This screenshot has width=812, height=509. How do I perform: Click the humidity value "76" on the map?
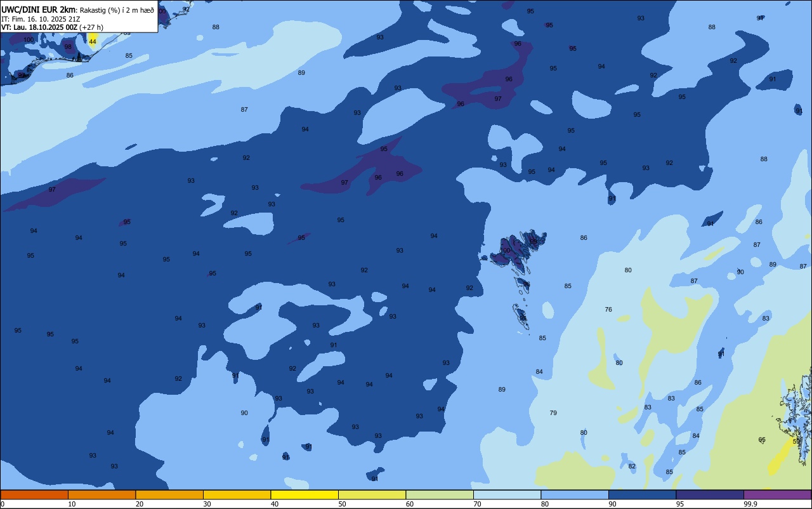pyautogui.click(x=608, y=310)
